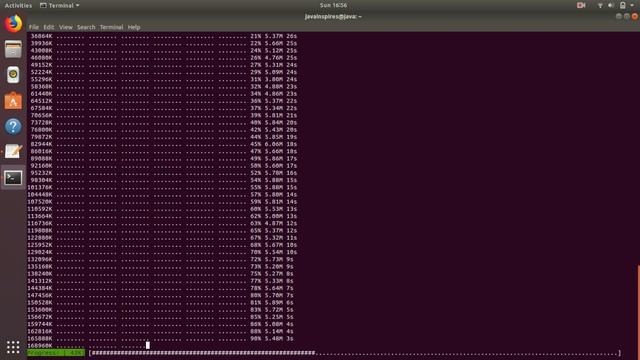Click the 132096K line at 72%
Screen dimensions: 640x360
pos(160,259)
